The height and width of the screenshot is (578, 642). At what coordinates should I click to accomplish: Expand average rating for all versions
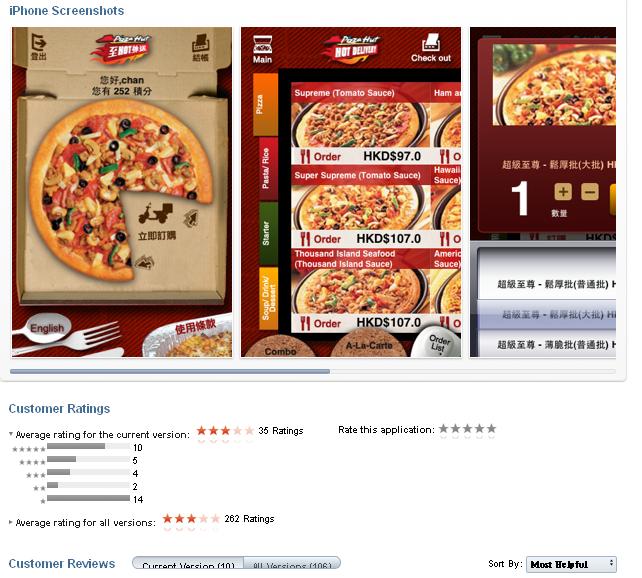click(11, 522)
